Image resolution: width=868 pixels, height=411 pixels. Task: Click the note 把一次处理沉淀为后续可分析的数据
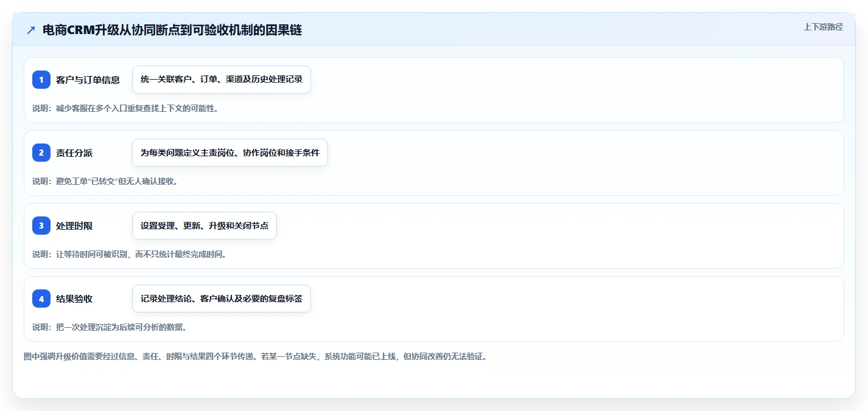coord(110,327)
